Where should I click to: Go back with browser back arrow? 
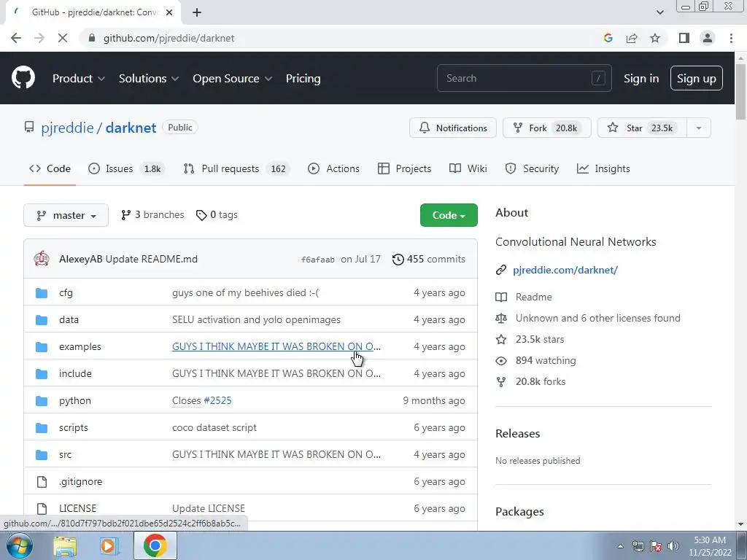[16, 38]
